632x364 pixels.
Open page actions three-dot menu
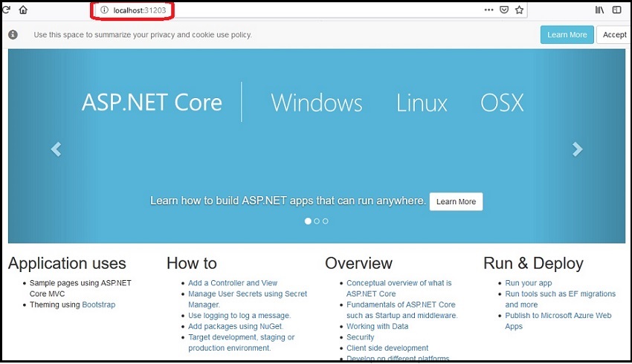[x=488, y=10]
